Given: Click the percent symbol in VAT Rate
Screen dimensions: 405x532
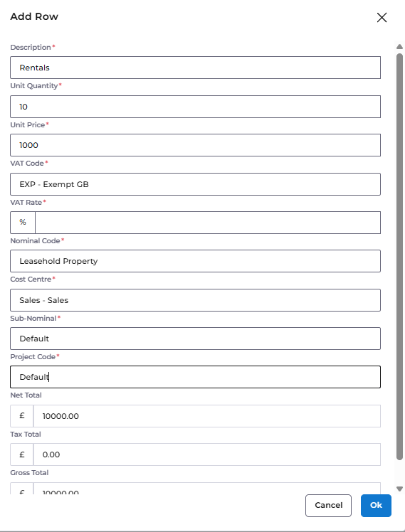Looking at the screenshot, I should pos(23,222).
